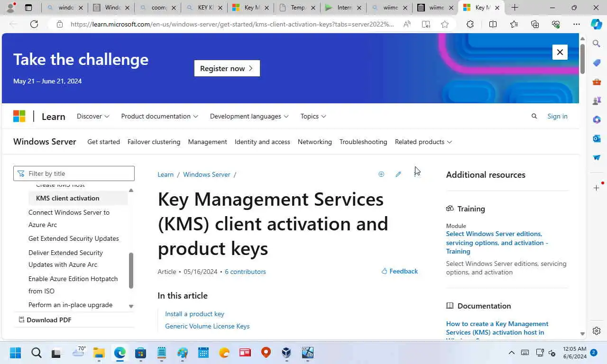
Task: Click the browser address bar URL
Action: click(232, 24)
